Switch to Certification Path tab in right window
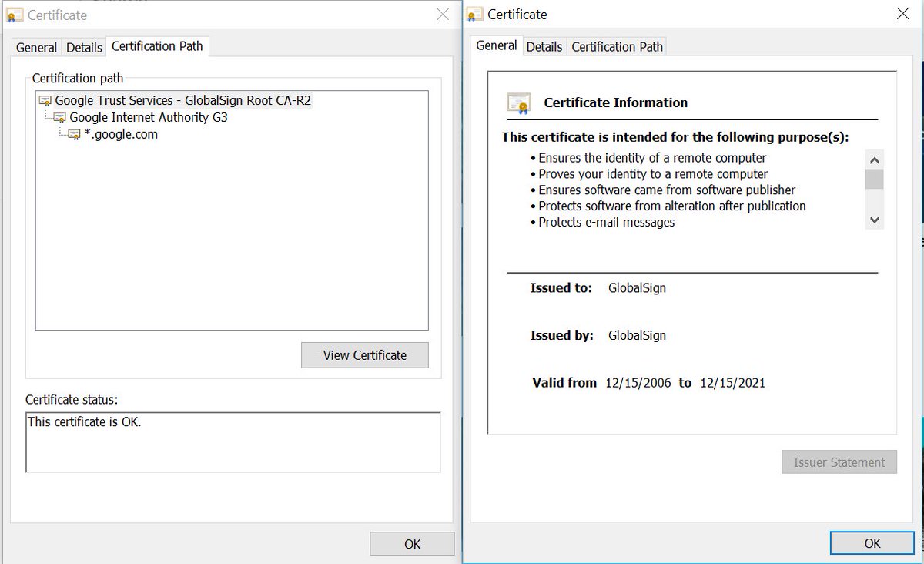 [x=617, y=47]
